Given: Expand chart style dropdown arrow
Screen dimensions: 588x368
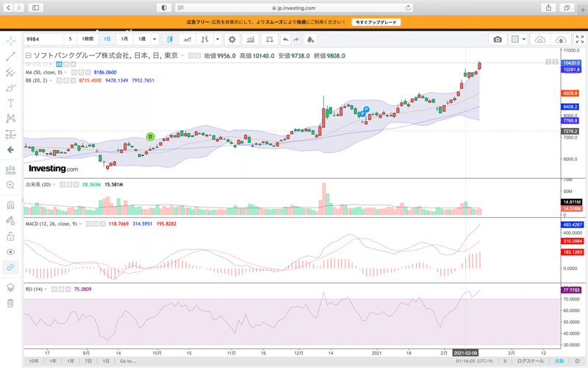Looking at the screenshot, I should click(x=218, y=39).
